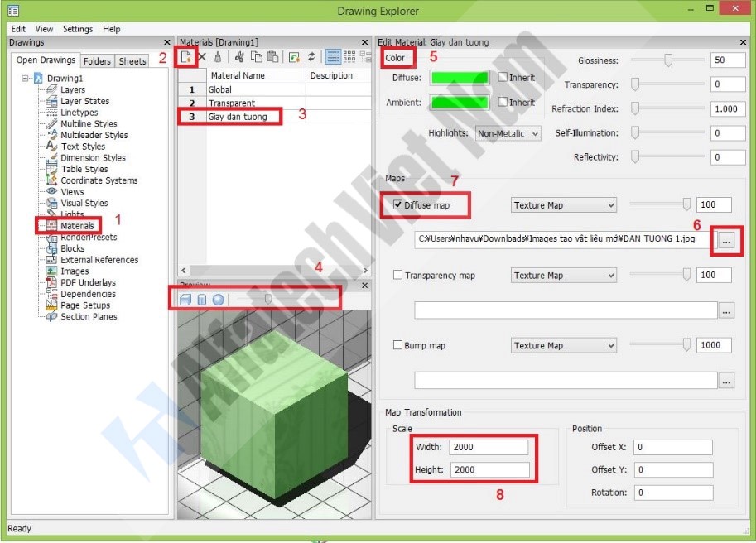Open the Highlights Non-Metallic dropdown
This screenshot has width=756, height=543.
(x=508, y=134)
